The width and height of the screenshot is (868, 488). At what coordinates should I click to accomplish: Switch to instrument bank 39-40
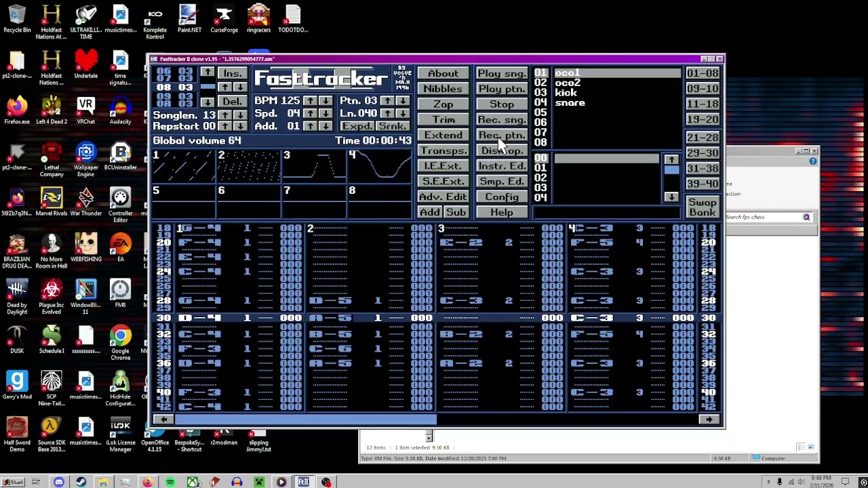pos(703,184)
